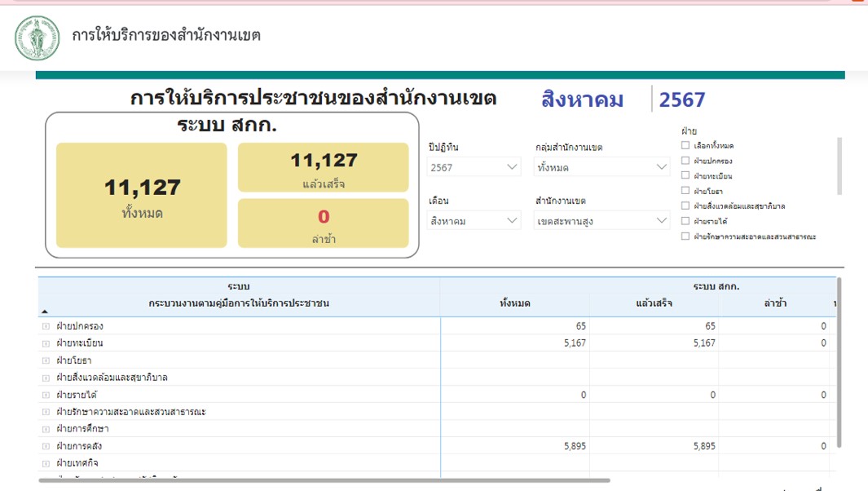Click the ทั้งหมด column header

514,303
